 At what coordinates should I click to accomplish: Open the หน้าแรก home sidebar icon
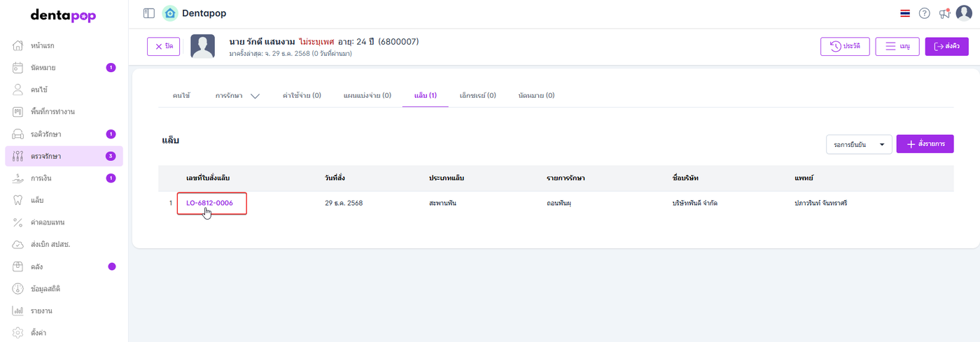coord(19,45)
